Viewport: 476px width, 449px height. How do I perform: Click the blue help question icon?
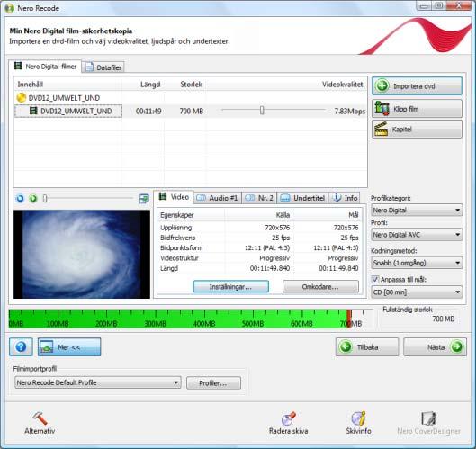pos(21,346)
